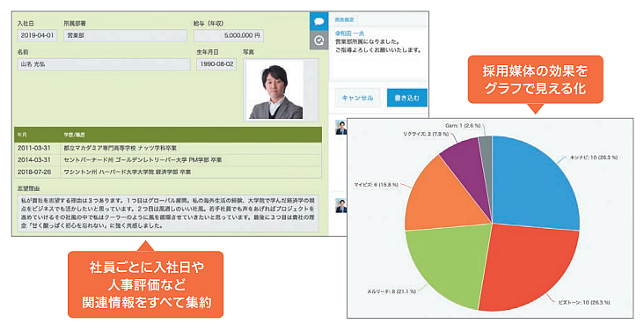Screen dimensions: 644x331
Task: Click the 入社日 field showing 2019-04-01
Action: coord(37,36)
